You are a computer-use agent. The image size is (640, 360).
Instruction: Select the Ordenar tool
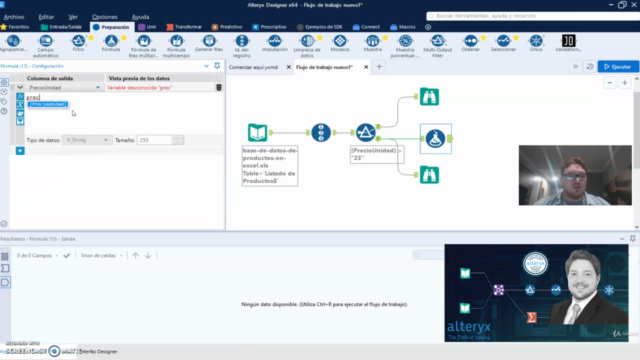[471, 43]
